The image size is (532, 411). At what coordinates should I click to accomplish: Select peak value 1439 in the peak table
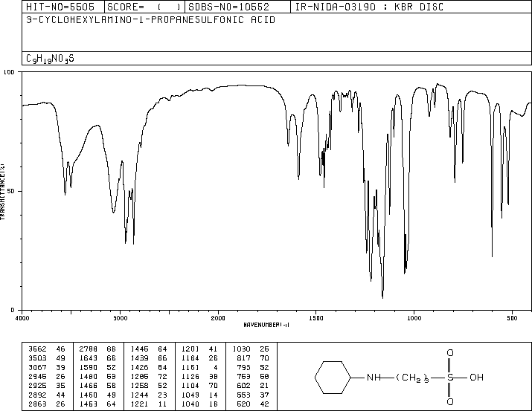(x=139, y=357)
